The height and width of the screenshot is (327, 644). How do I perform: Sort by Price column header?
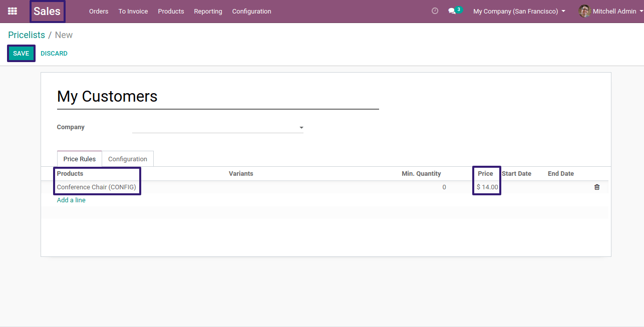485,174
